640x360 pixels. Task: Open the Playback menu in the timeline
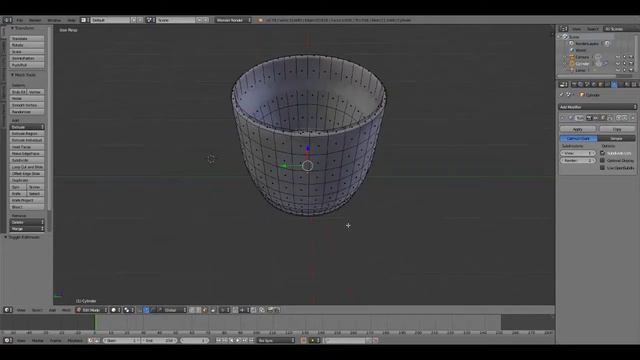[75, 340]
